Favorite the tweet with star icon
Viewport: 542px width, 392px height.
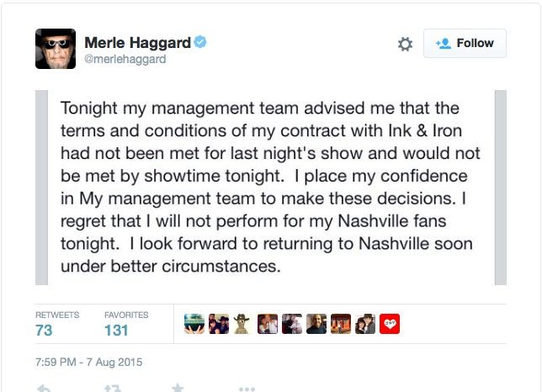178,389
